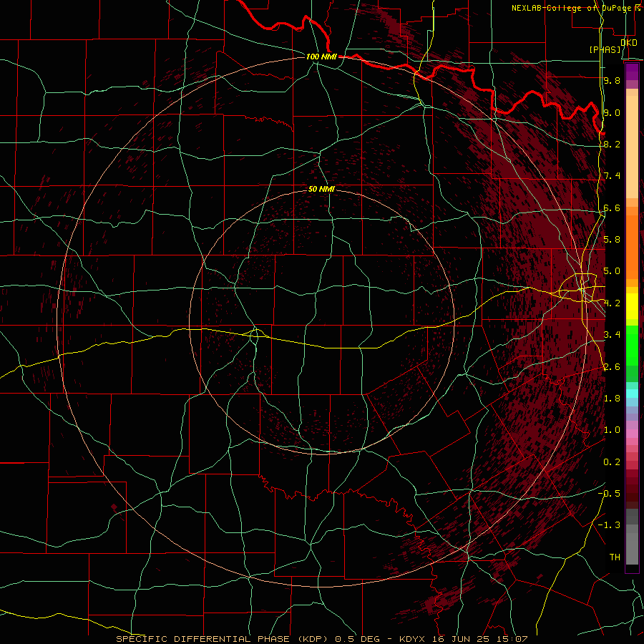Click the KDYX 16 JUN 25 15:07 timestamp
644x644 pixels.
463,639
